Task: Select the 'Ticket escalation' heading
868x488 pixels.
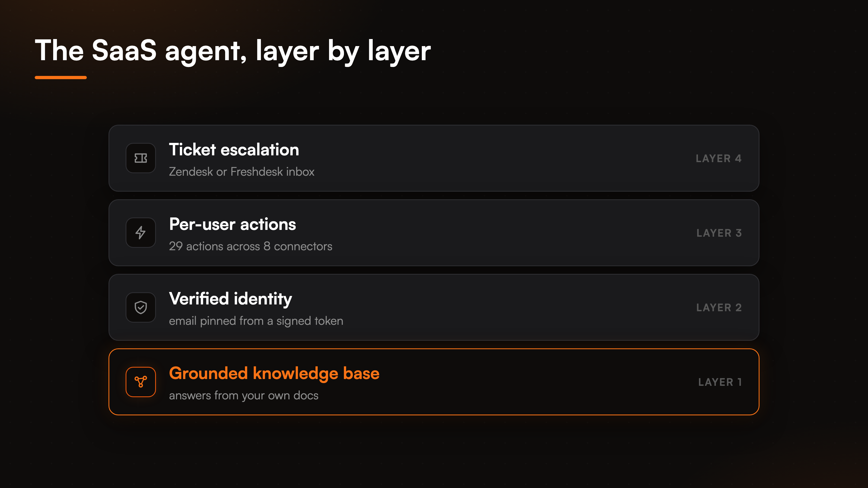Action: 234,150
